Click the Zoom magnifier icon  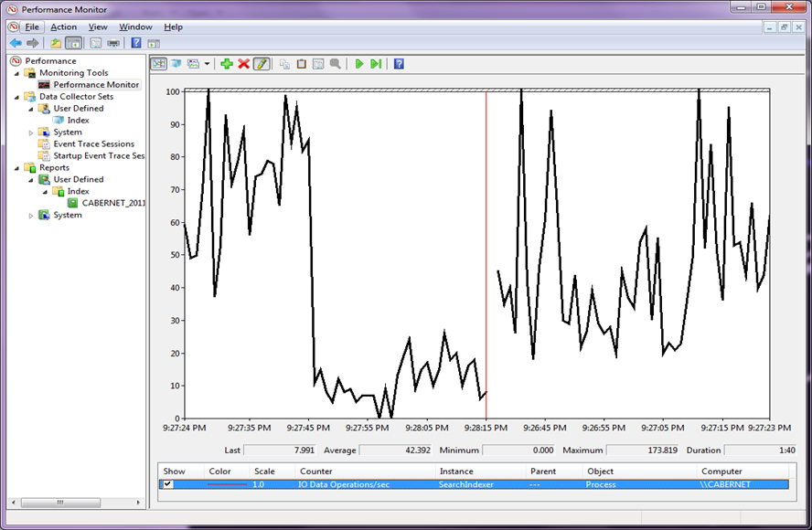pyautogui.click(x=336, y=64)
